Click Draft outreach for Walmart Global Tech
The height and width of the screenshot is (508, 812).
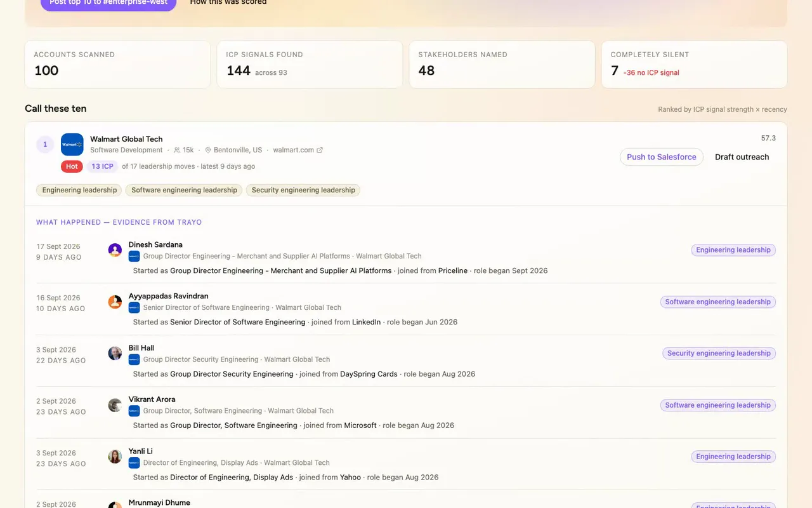pos(742,157)
